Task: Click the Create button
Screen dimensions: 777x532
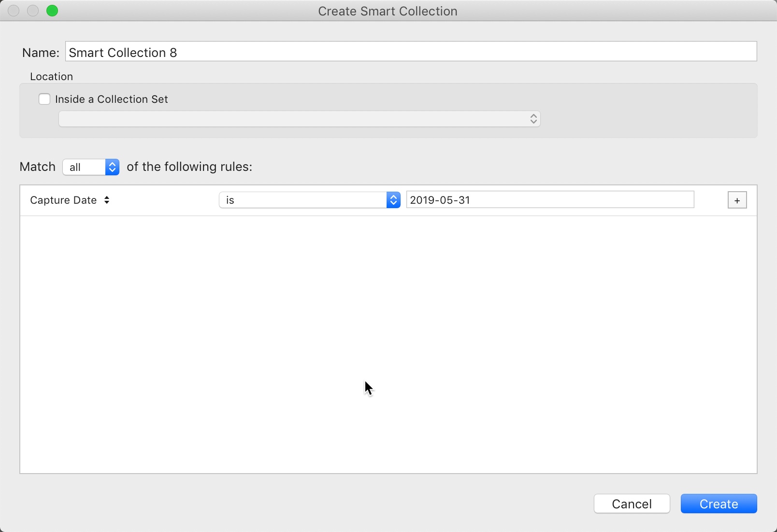Action: click(x=719, y=504)
